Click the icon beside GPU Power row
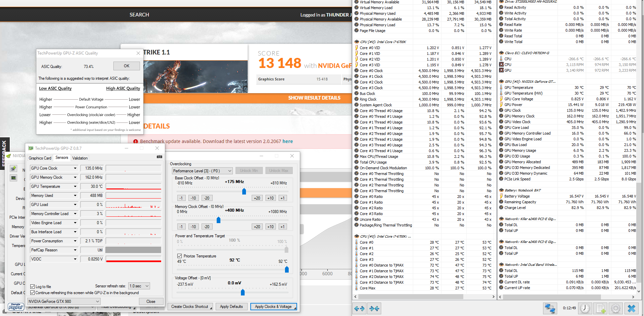644x316 pixels. click(501, 105)
